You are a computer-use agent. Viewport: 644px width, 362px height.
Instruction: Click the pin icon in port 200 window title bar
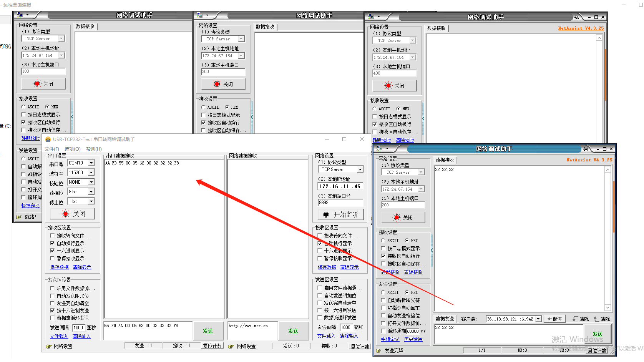586,149
